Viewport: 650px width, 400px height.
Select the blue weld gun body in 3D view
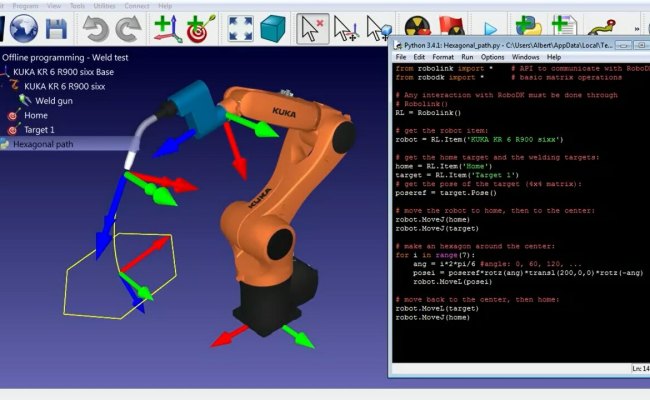coord(199,109)
